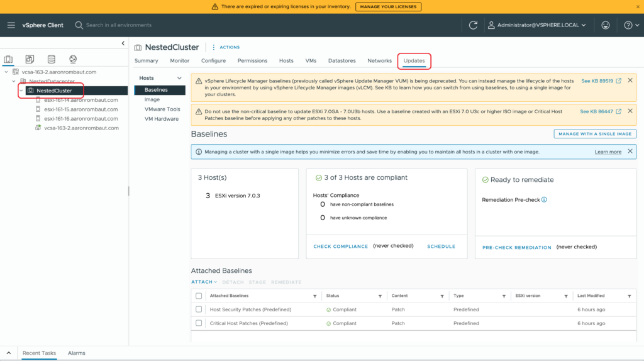Open the Attach dropdown menu
The height and width of the screenshot is (361, 644).
pos(204,282)
